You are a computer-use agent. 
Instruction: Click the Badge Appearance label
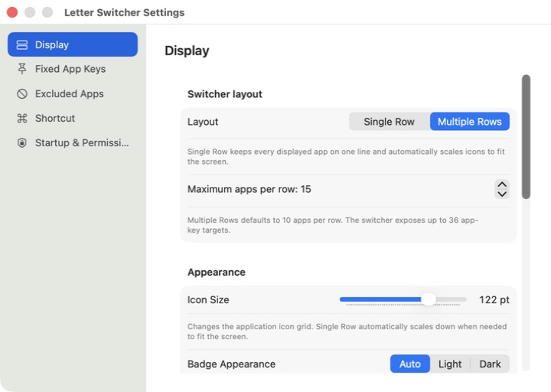pos(231,364)
